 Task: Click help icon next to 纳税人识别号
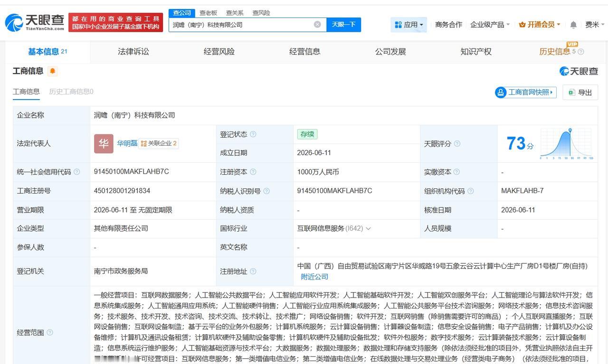pyautogui.click(x=266, y=191)
